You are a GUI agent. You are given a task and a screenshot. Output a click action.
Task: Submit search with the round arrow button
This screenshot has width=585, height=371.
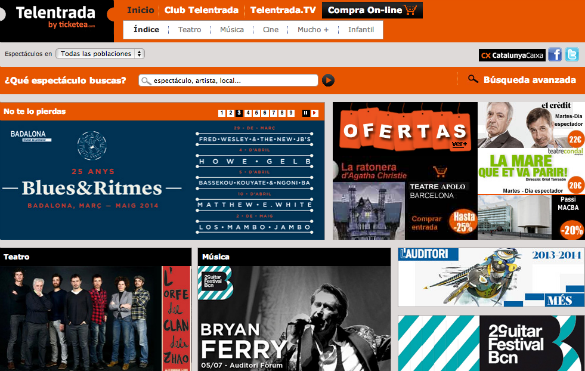point(328,80)
